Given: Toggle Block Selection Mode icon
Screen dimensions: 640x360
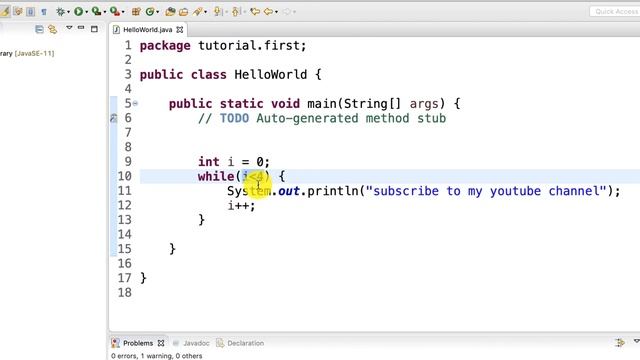Looking at the screenshot, I should pyautogui.click(x=30, y=12).
